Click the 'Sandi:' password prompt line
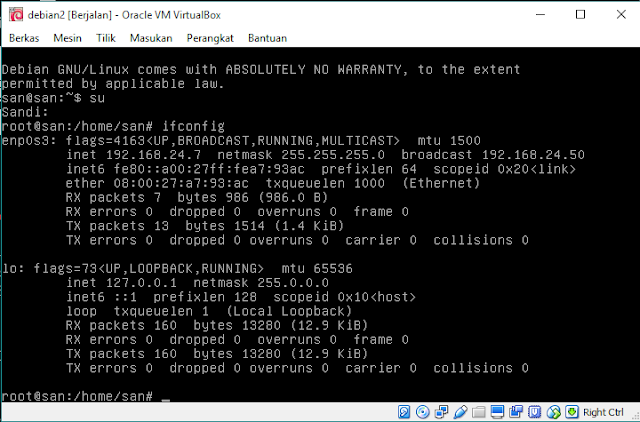Viewport: 640px width, 422px height. [x=25, y=112]
